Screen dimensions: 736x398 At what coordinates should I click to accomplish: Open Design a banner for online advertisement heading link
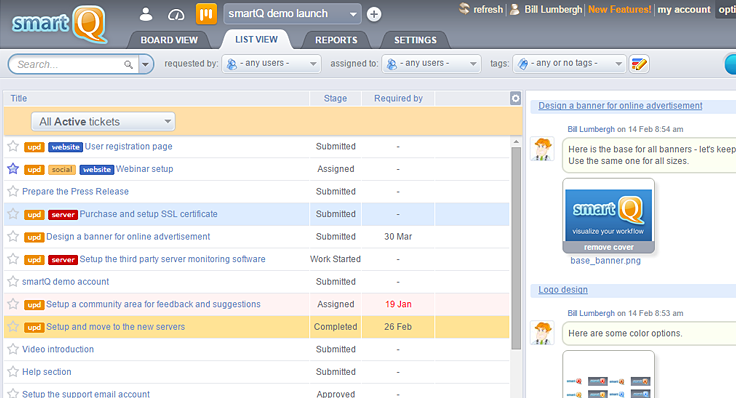pos(620,106)
